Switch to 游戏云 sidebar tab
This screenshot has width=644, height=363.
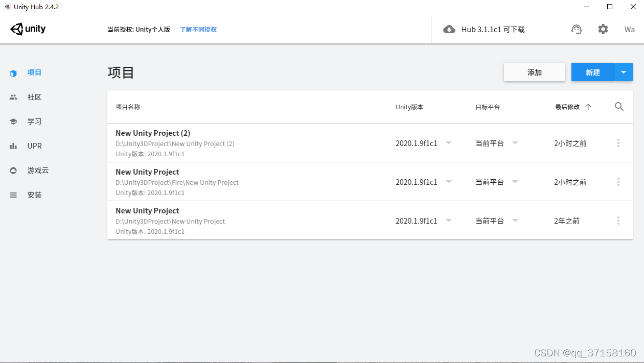coord(38,171)
